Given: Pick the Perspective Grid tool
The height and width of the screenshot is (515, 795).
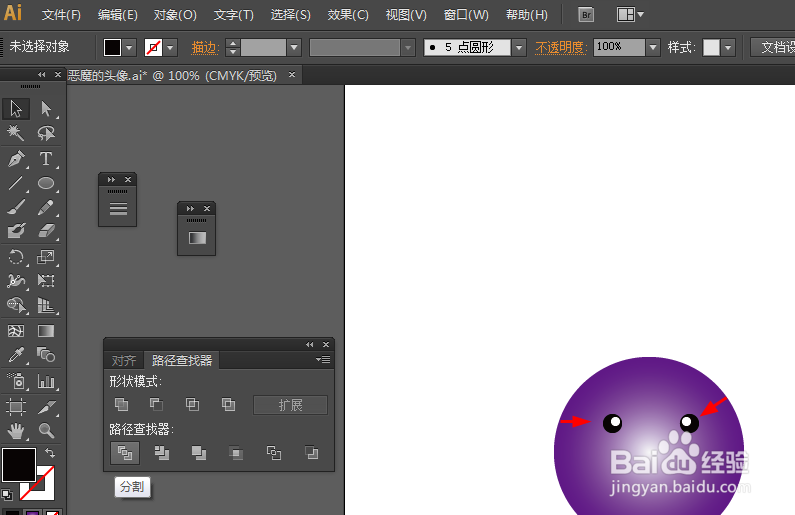Looking at the screenshot, I should point(46,305).
